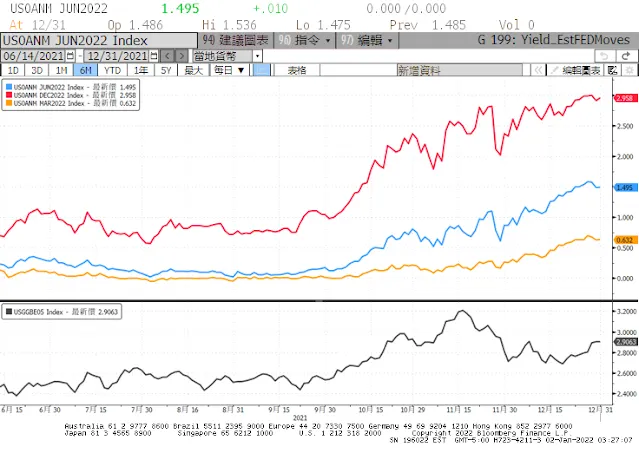
Task: Click the 3.2000 axis label on lower chart
Action: (x=626, y=312)
